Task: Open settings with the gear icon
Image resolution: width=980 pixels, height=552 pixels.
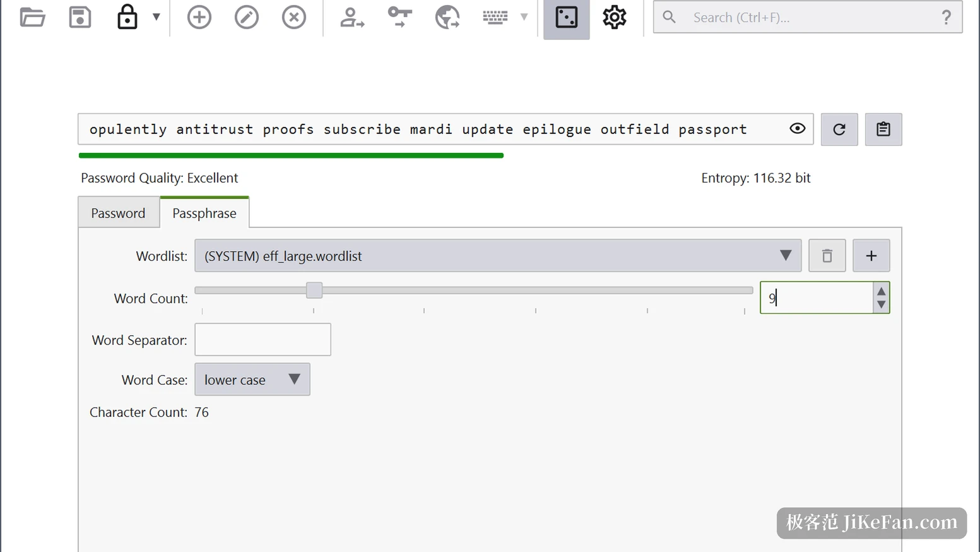Action: pos(614,17)
